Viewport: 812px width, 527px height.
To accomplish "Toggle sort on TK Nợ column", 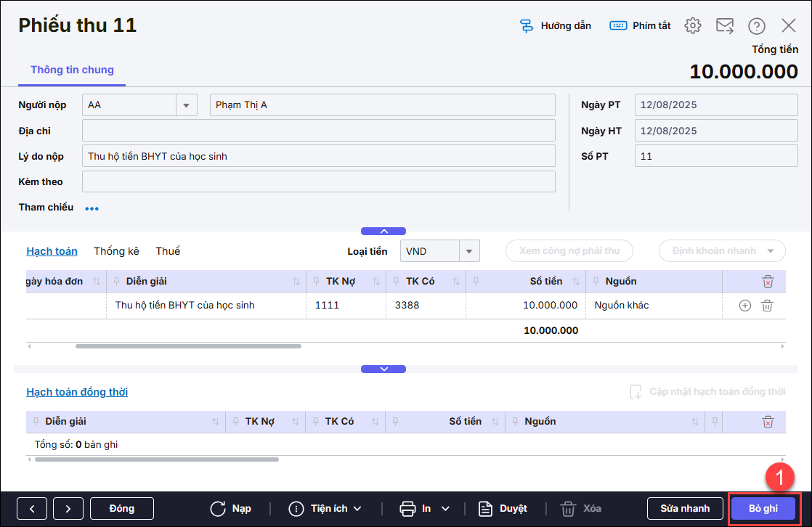I will [x=375, y=281].
